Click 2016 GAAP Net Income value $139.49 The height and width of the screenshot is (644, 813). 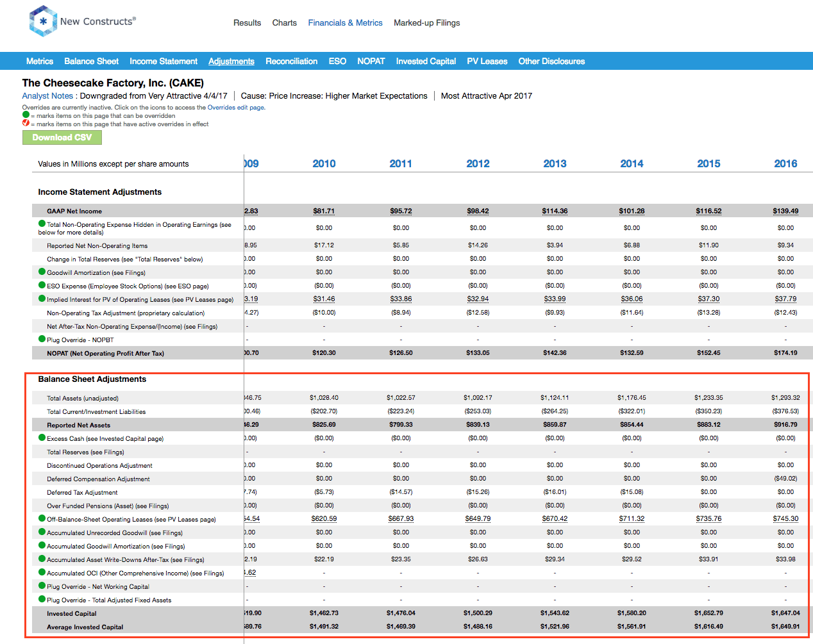(785, 211)
